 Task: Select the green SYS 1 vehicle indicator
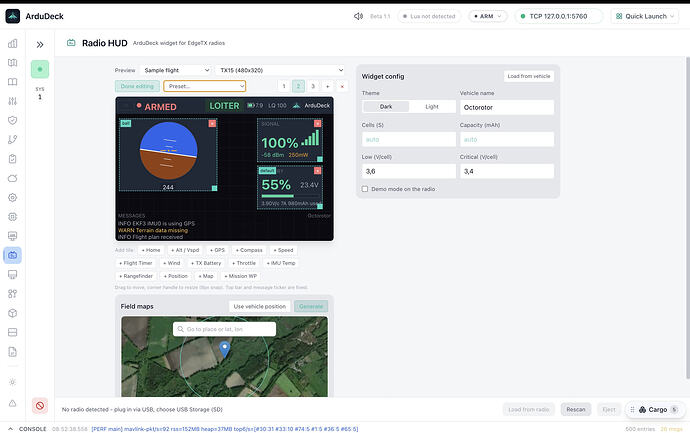pyautogui.click(x=40, y=69)
